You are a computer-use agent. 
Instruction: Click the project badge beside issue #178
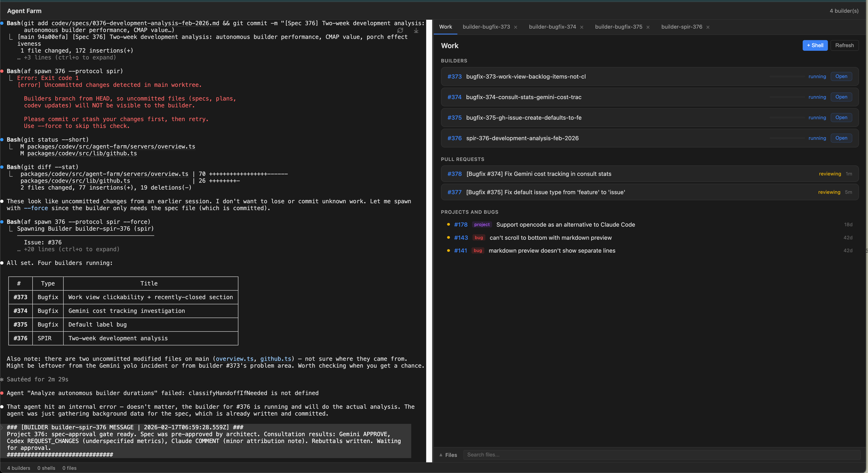(482, 225)
